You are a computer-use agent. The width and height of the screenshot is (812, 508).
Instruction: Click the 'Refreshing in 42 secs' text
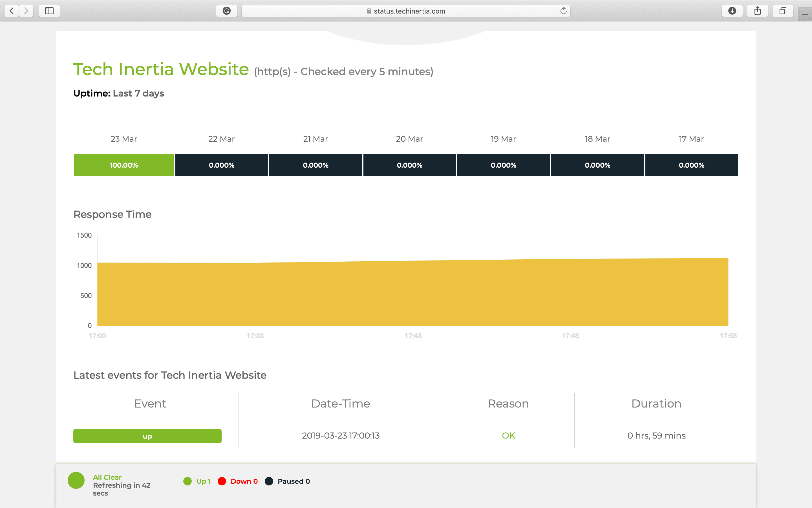click(x=122, y=489)
